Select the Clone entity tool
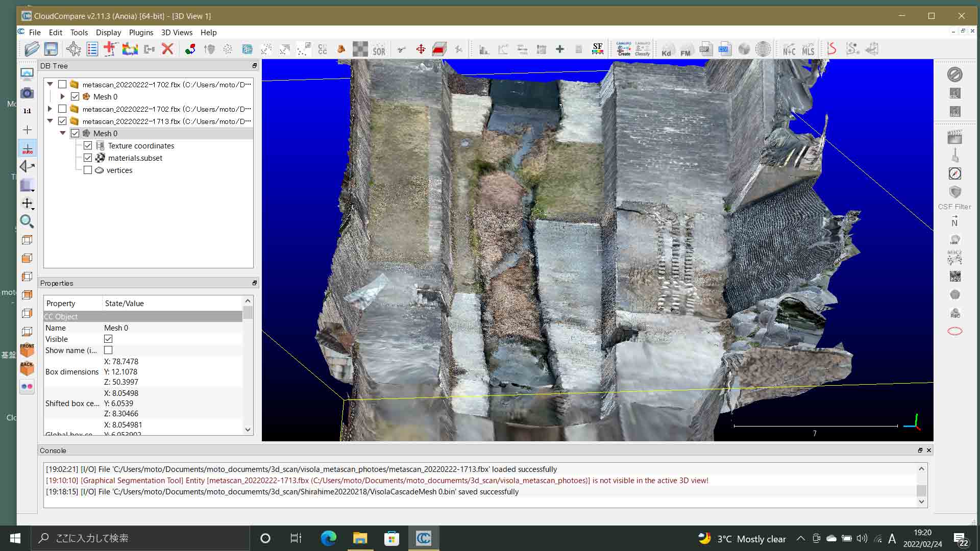This screenshot has width=980, height=551. click(149, 49)
